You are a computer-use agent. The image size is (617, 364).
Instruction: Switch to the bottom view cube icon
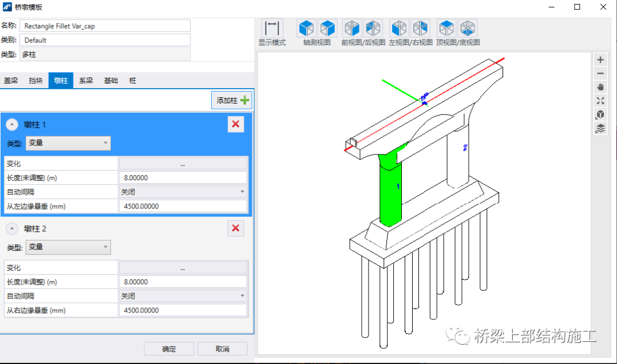468,29
